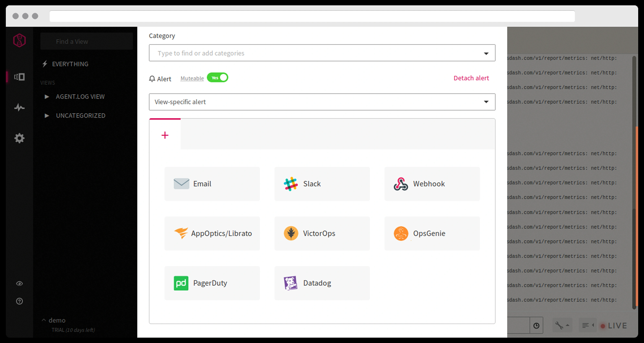Choose PagerDuty as alert channel
Image resolution: width=644 pixels, height=343 pixels.
click(212, 283)
